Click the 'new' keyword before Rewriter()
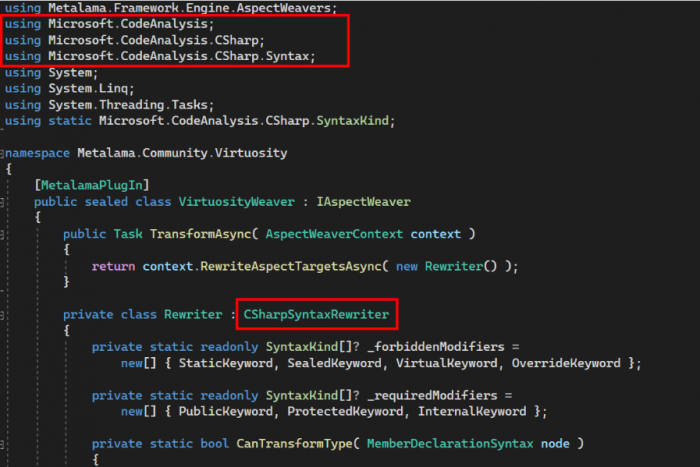Image resolution: width=700 pixels, height=467 pixels. tap(407, 266)
